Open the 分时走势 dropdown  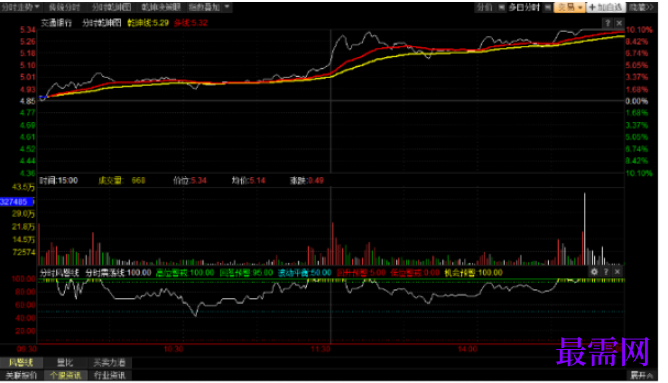[20, 7]
